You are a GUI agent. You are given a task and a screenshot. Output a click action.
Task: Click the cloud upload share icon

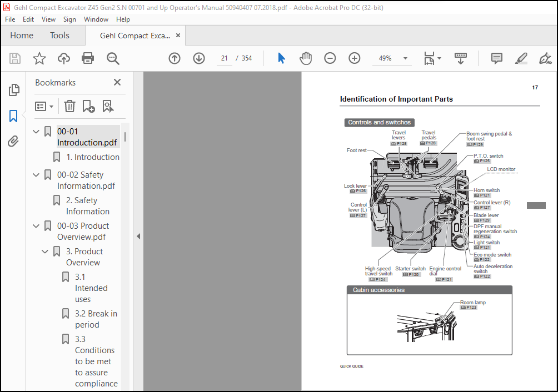pyautogui.click(x=64, y=58)
